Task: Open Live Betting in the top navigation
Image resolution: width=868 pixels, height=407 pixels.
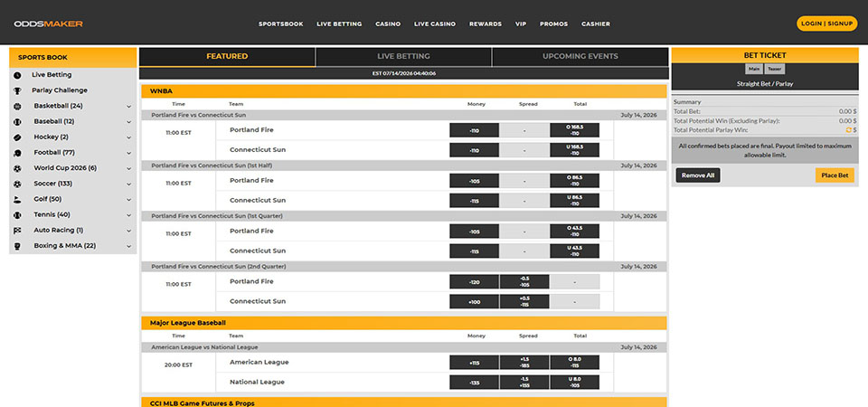Action: coord(339,24)
